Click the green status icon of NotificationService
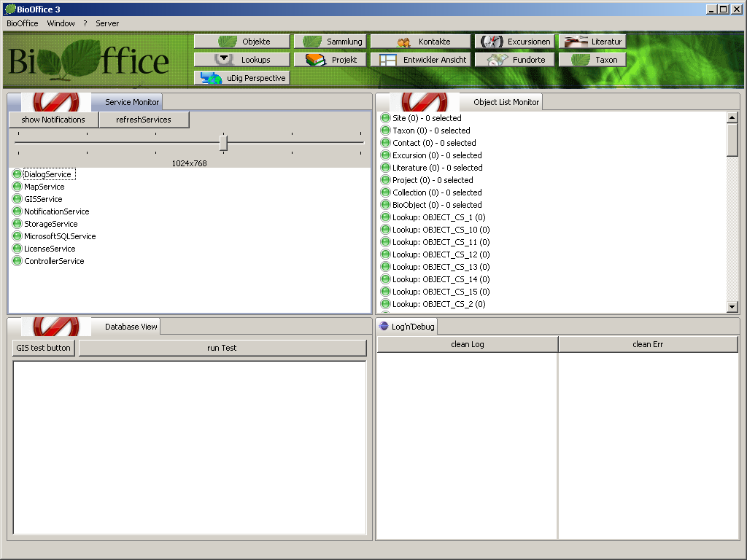The image size is (747, 560). pyautogui.click(x=18, y=211)
